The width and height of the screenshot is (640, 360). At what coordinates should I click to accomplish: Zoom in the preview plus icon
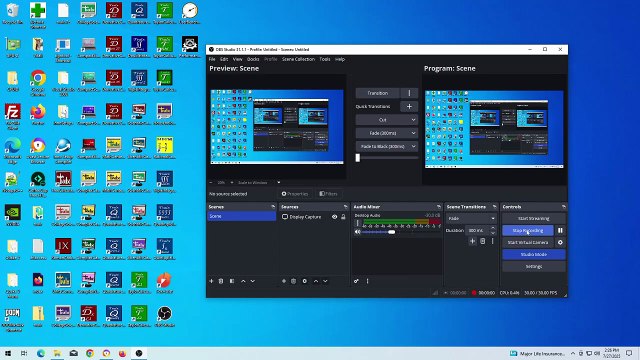click(x=232, y=182)
